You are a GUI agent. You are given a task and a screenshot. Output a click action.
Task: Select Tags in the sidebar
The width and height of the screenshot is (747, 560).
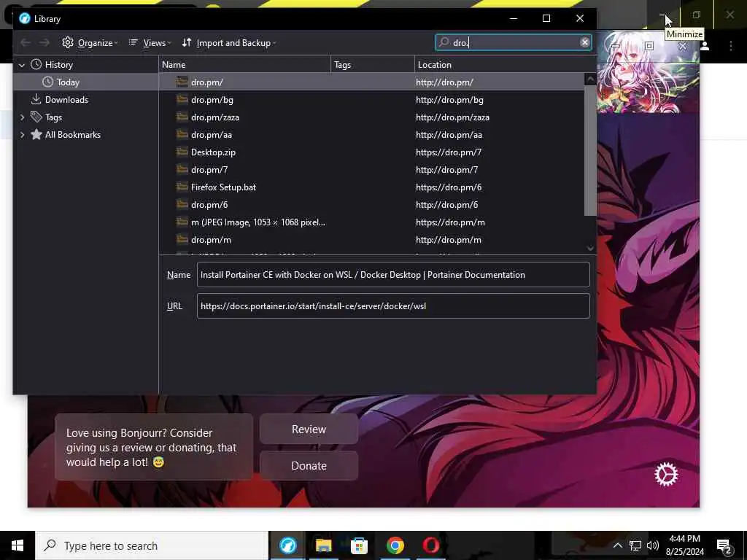86,117
